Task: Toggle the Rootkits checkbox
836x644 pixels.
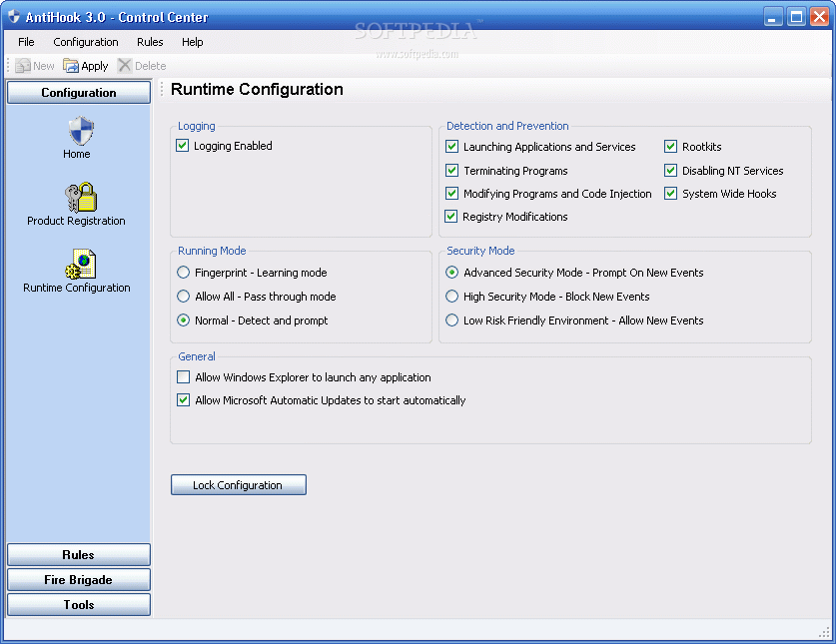Action: point(671,147)
